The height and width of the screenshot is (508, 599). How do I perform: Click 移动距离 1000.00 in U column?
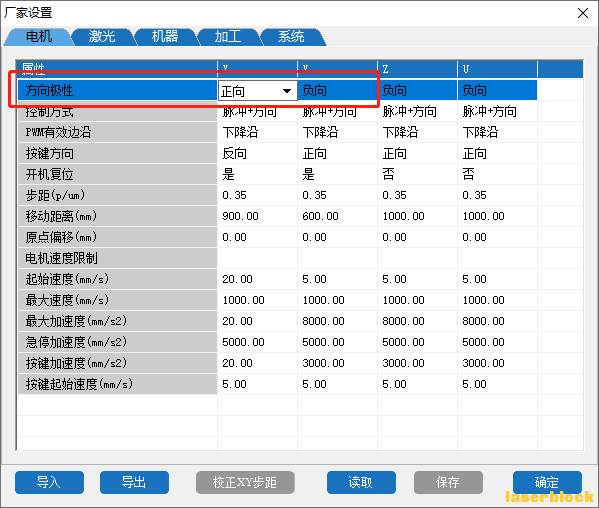[x=497, y=217]
